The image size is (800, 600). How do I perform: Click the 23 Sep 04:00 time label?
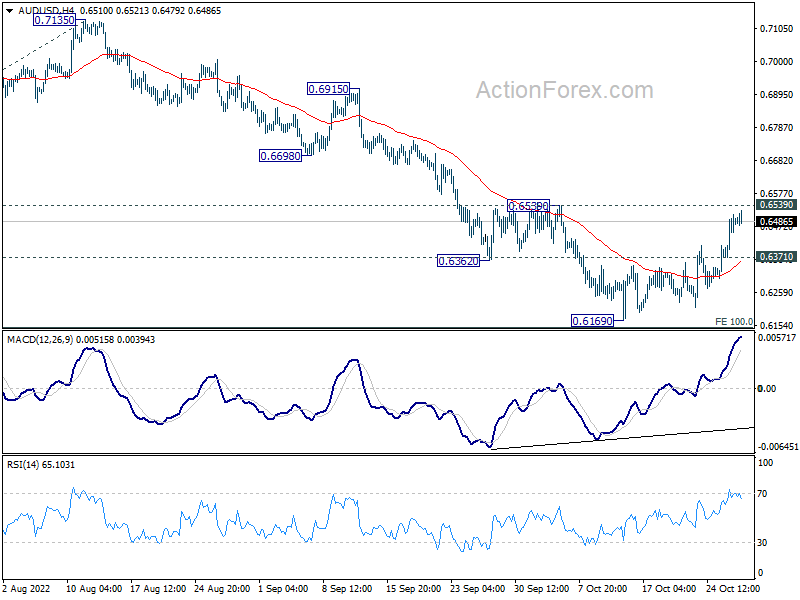coord(478,589)
